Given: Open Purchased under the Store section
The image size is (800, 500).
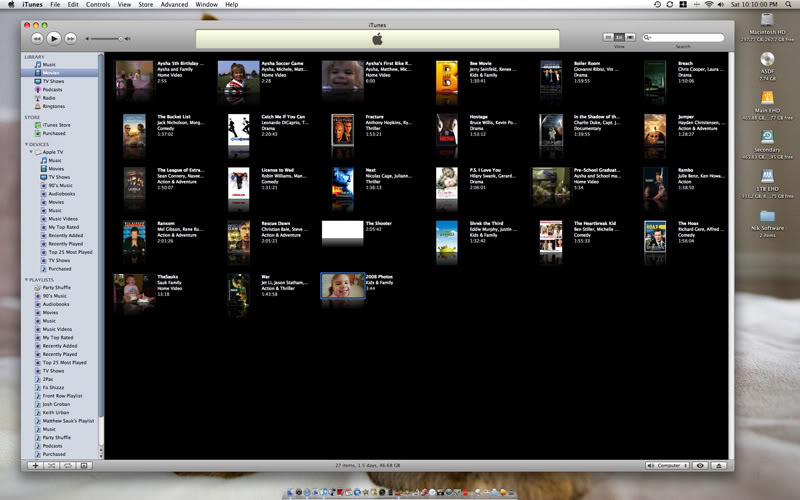Looking at the screenshot, I should tap(54, 134).
